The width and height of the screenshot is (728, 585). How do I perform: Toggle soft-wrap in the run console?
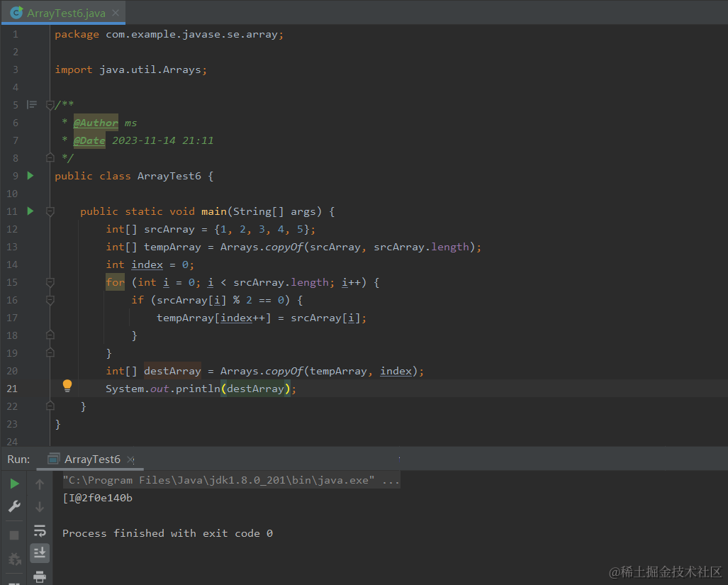(x=40, y=530)
